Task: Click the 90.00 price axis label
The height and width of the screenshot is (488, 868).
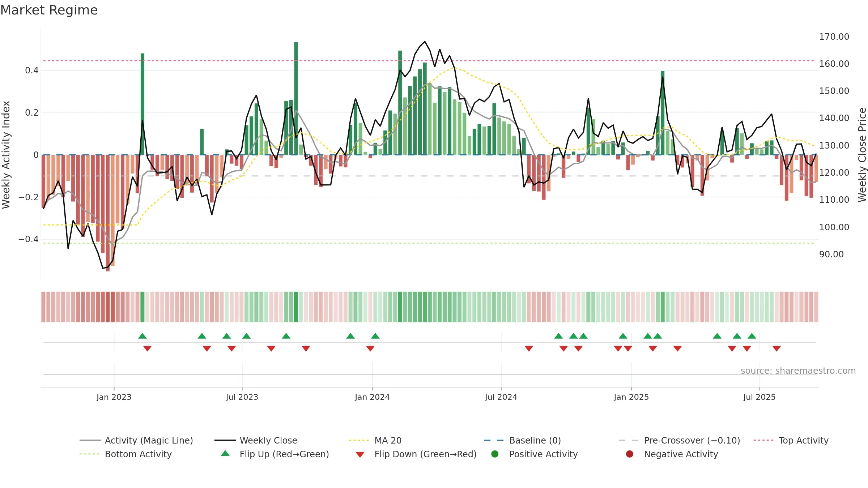Action: pos(831,254)
